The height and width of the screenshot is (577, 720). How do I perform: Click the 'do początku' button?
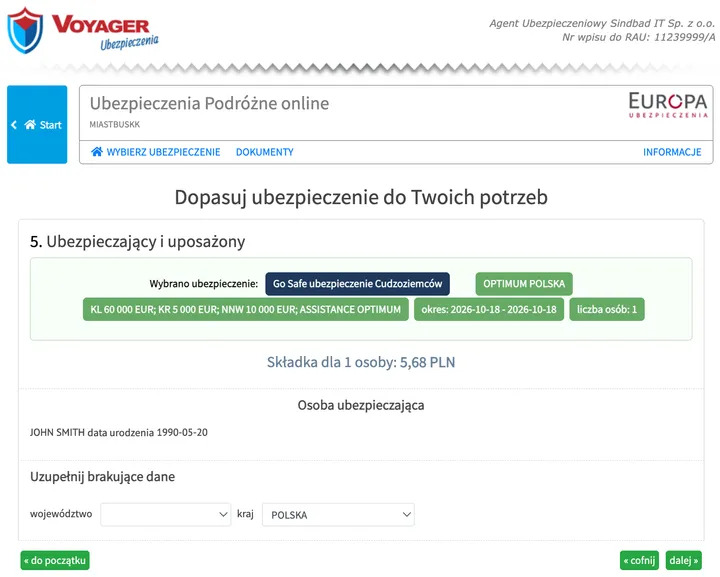(x=55, y=560)
